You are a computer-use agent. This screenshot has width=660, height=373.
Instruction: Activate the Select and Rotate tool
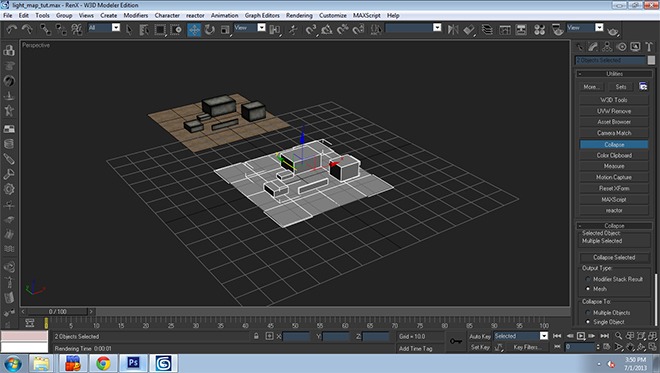pos(210,30)
